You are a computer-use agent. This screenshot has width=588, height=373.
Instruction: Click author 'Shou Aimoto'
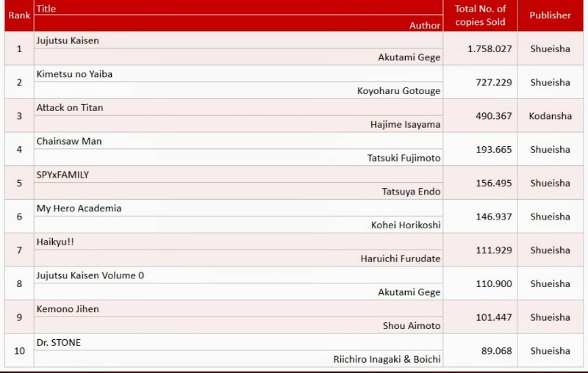pos(412,326)
